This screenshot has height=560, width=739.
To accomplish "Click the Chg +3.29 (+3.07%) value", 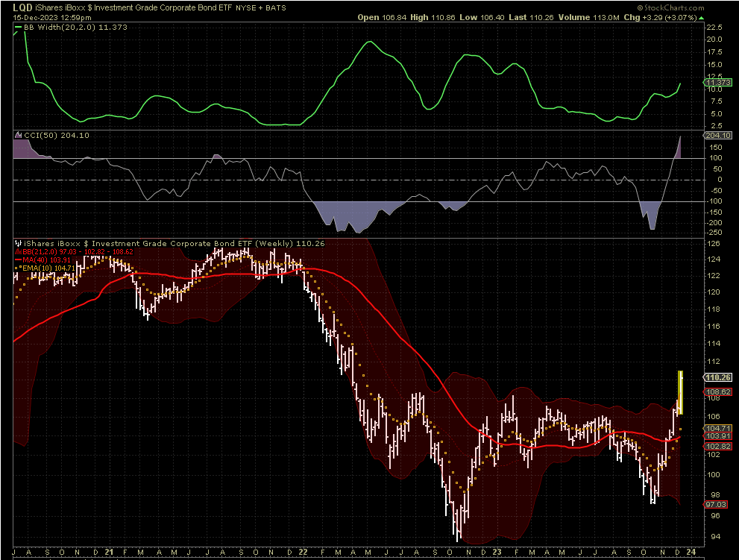I will coord(660,17).
